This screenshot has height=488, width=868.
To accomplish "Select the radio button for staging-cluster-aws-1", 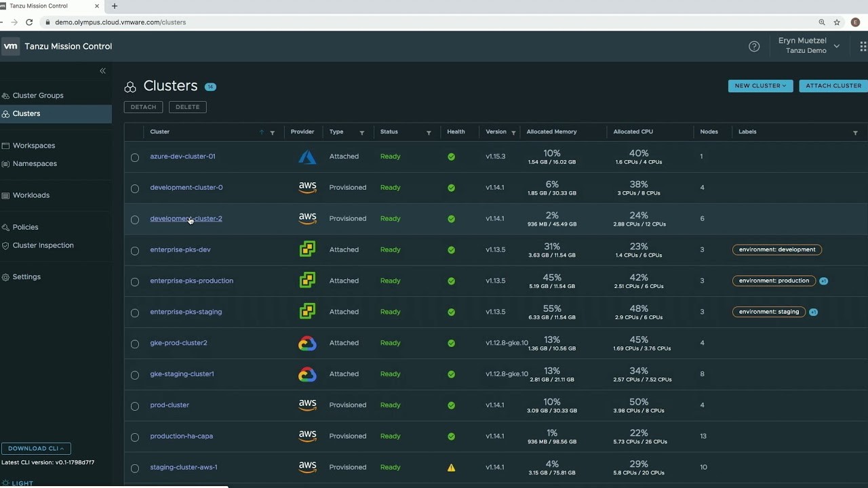I will 135,468.
